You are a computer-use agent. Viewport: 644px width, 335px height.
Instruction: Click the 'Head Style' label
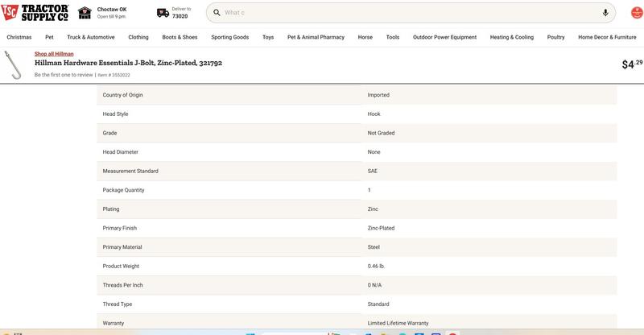115,114
